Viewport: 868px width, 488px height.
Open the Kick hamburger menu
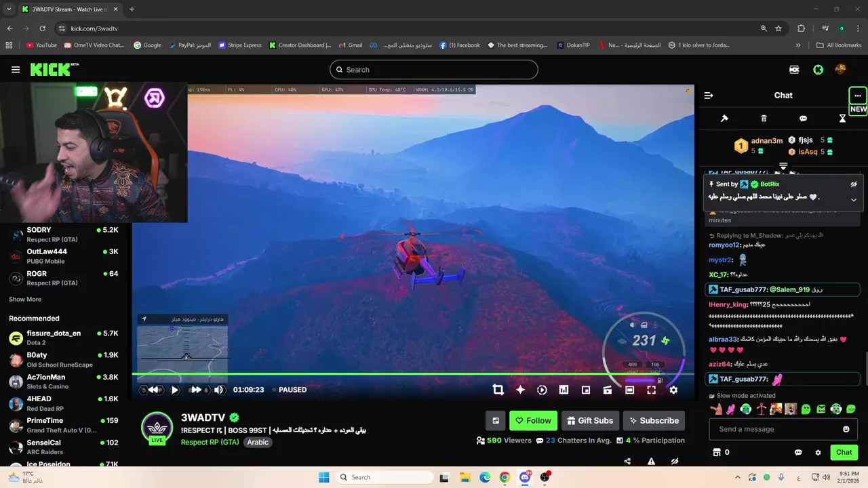16,70
